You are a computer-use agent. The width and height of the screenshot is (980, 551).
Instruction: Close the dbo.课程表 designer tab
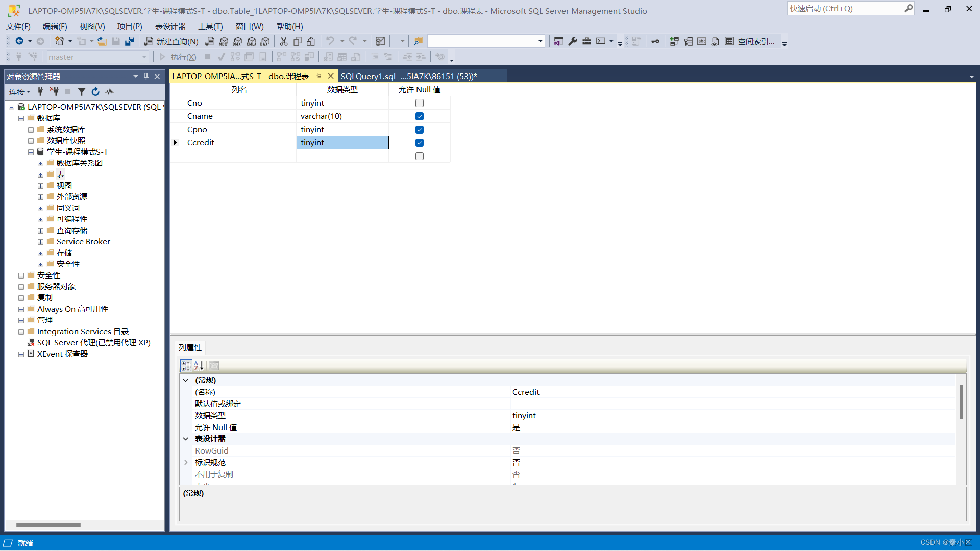click(x=331, y=76)
